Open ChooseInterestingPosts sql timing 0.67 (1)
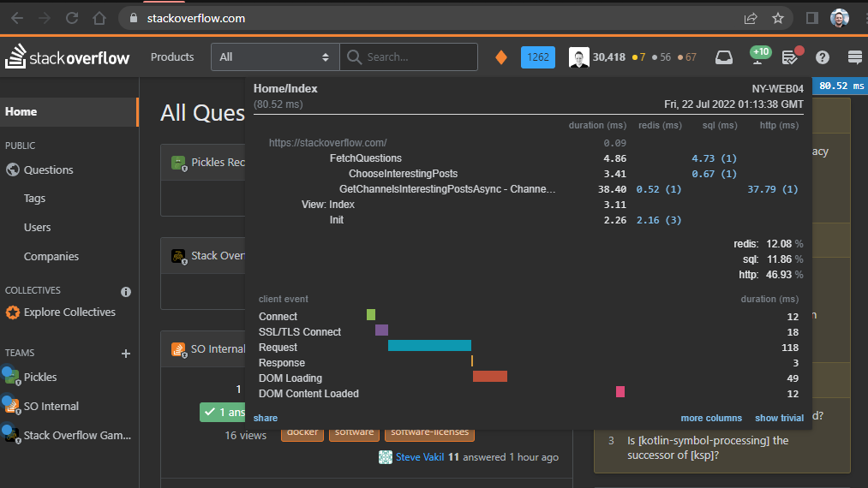 (x=714, y=174)
